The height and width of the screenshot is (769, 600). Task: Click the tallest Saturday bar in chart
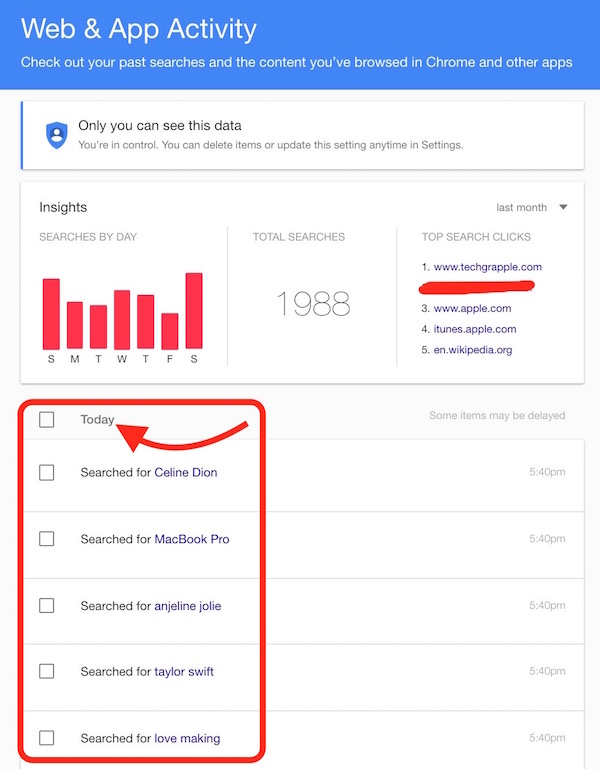(194, 310)
